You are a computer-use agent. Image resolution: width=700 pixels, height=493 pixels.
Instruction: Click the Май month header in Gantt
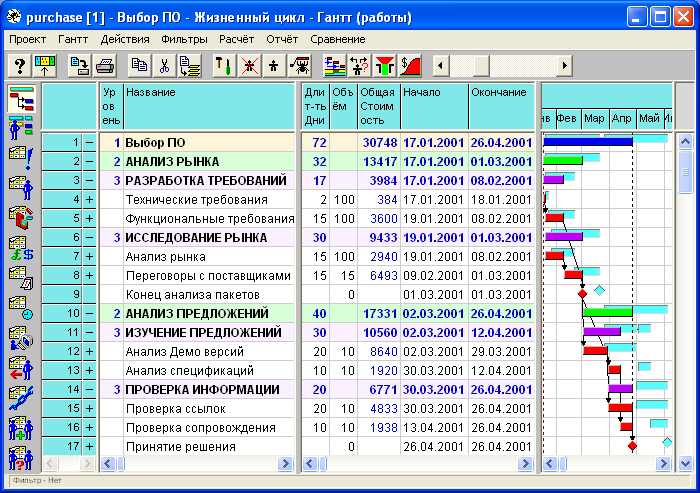pos(650,119)
